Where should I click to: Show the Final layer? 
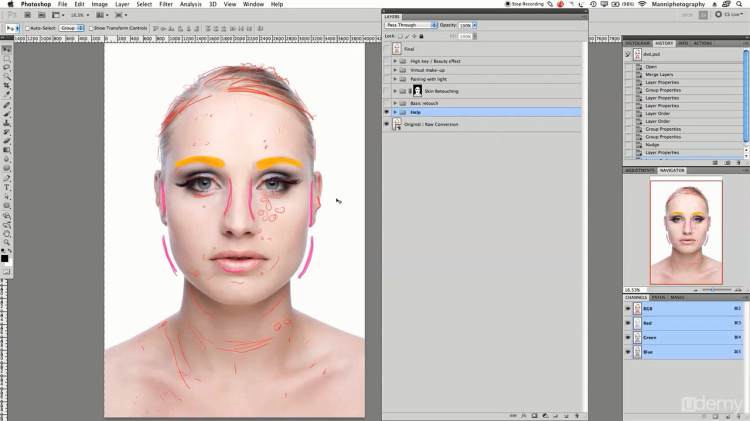pos(386,49)
